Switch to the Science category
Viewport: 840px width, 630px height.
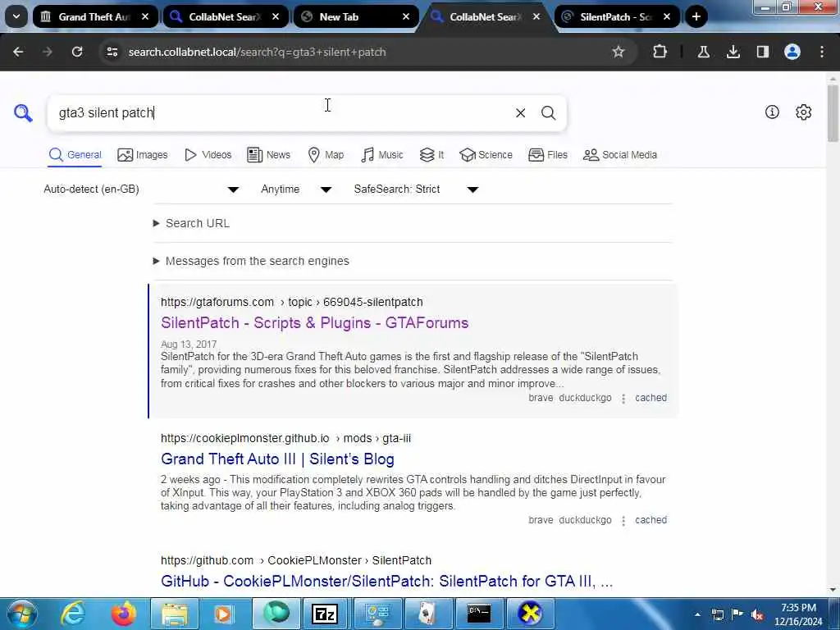click(x=486, y=155)
